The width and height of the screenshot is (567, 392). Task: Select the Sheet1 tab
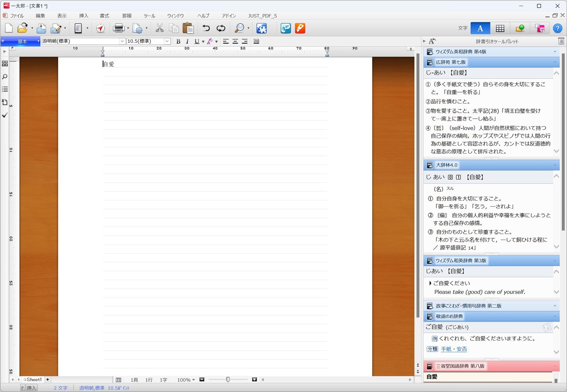click(x=33, y=380)
